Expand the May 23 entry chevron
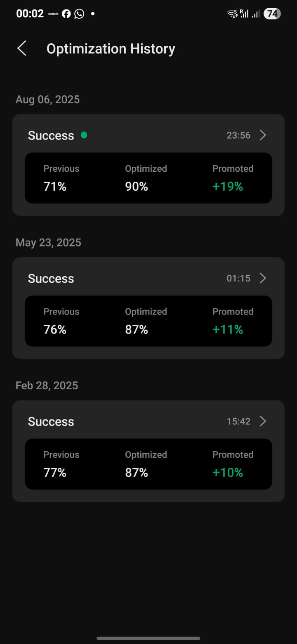Screen dimensions: 297x644 pyautogui.click(x=263, y=278)
